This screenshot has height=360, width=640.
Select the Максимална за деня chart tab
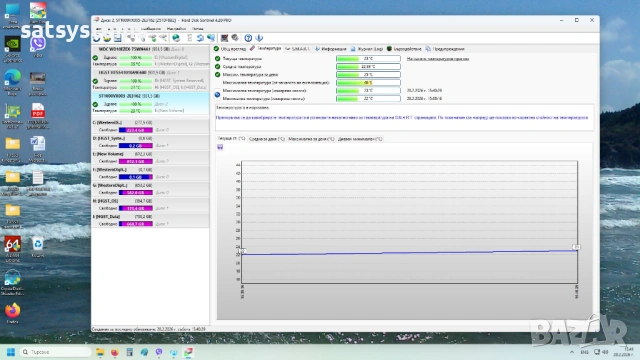click(x=311, y=139)
